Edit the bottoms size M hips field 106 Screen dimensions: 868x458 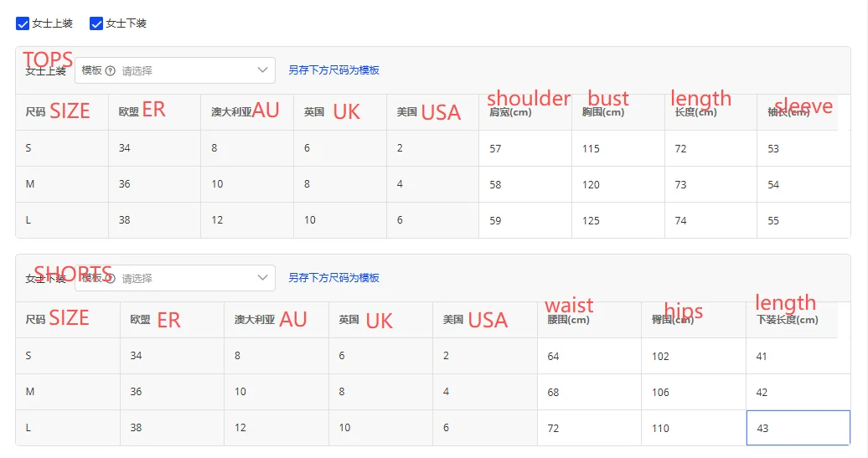[693, 393]
